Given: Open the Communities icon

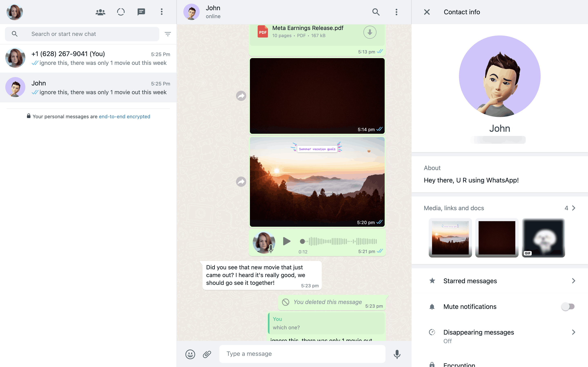Looking at the screenshot, I should pos(100,12).
